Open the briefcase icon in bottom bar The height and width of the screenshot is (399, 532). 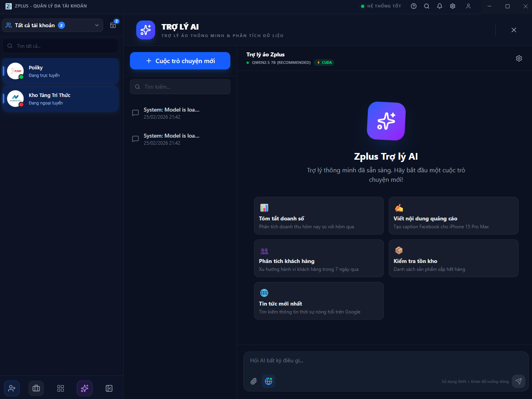coord(36,388)
